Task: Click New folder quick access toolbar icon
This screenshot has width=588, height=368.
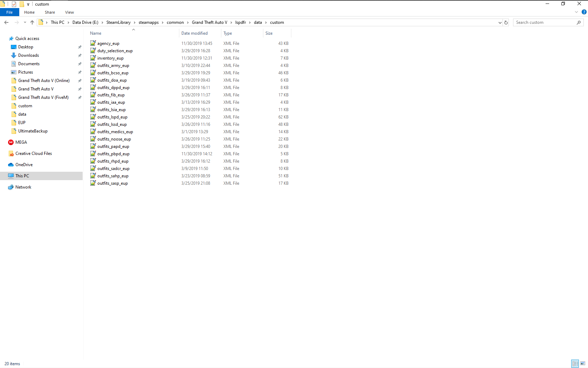Action: point(22,4)
